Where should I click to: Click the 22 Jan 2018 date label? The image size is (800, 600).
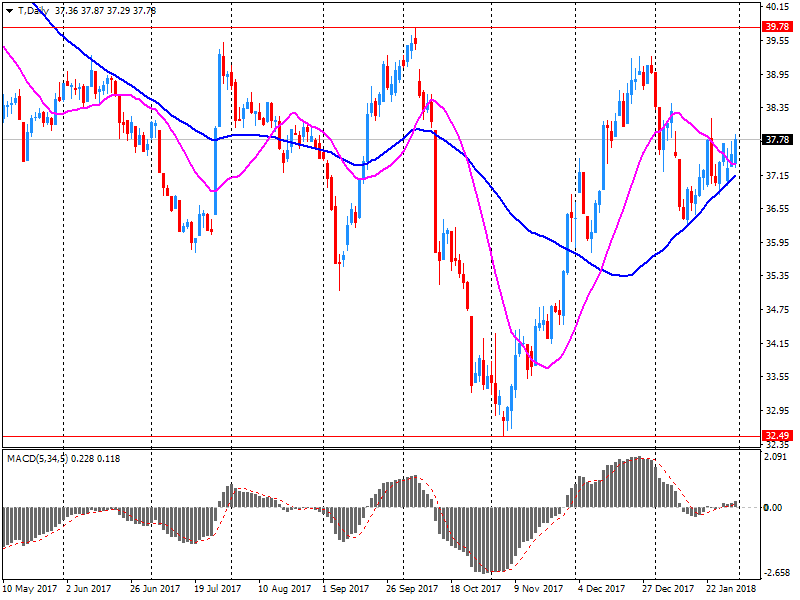point(733,590)
